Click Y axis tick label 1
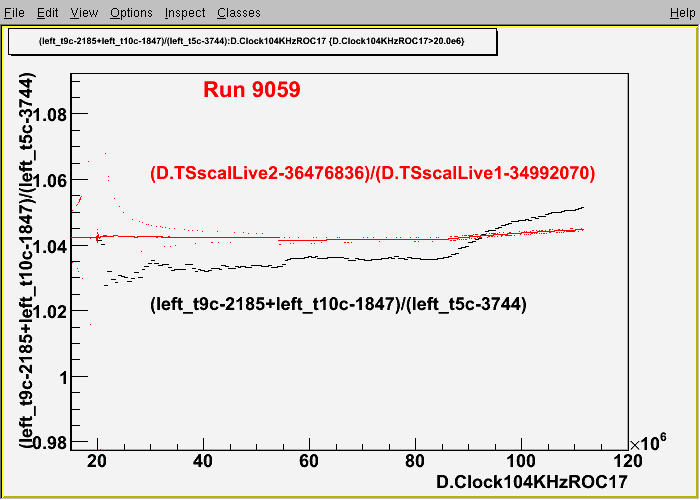Screen dimensions: 700x500 (x=63, y=377)
